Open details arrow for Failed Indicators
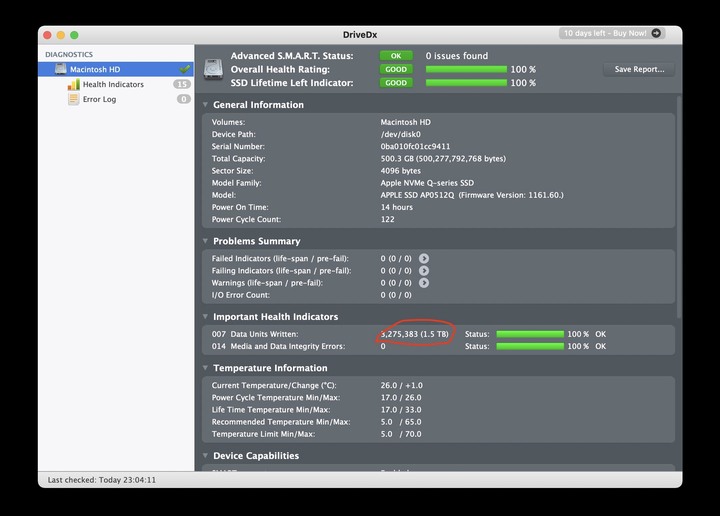 point(424,258)
